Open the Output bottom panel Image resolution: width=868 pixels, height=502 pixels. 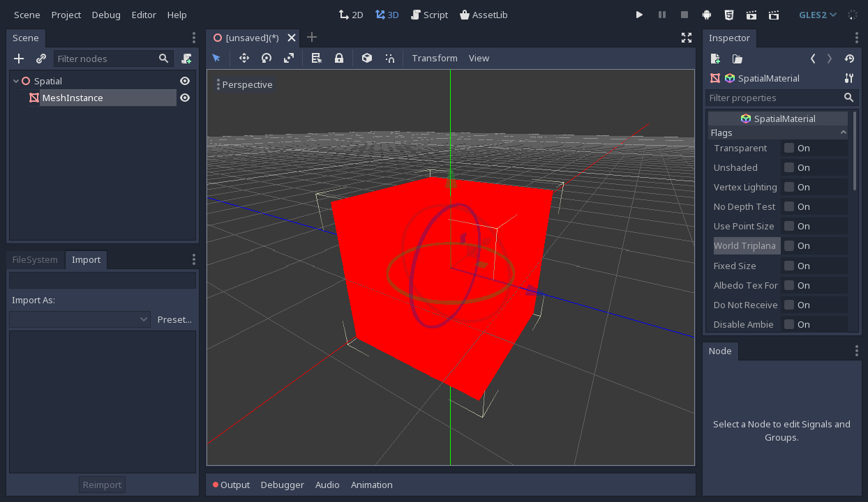231,485
